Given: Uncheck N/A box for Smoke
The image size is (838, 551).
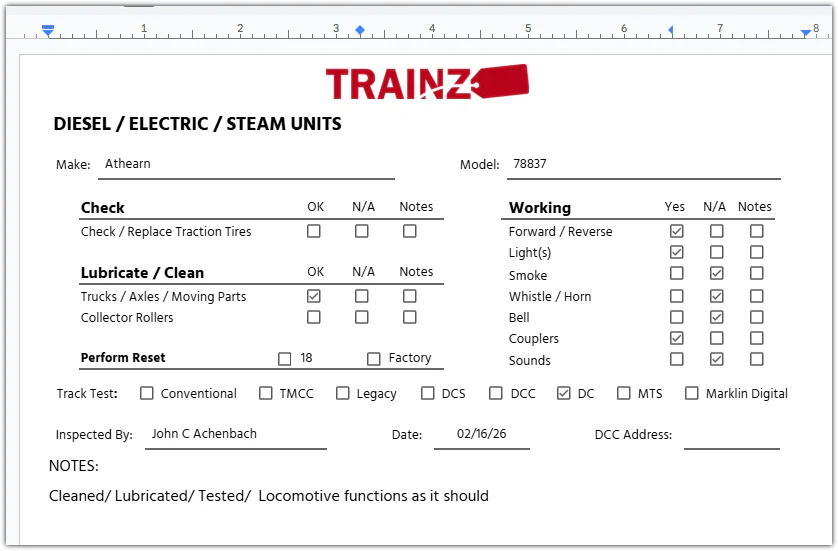Looking at the screenshot, I should click(717, 273).
